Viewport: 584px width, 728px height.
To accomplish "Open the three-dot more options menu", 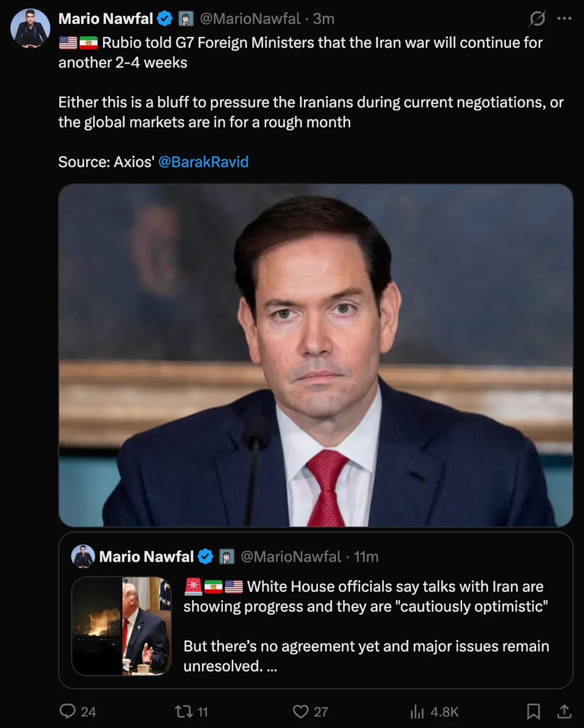I will click(564, 19).
